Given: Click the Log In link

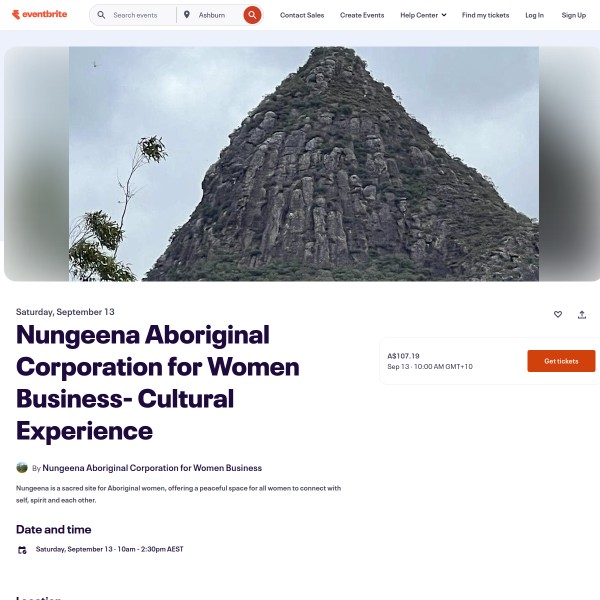Looking at the screenshot, I should tap(534, 15).
